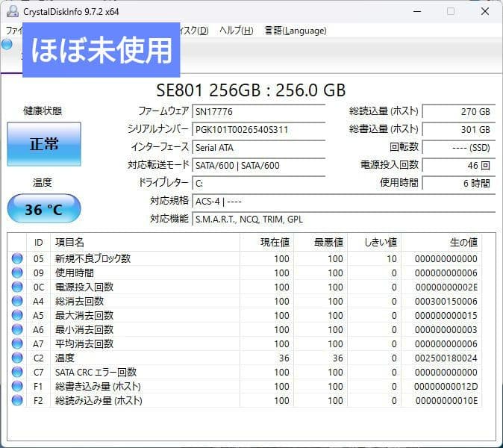Click the 項目名 column header
This screenshot has width=503, height=448.
tap(145, 242)
